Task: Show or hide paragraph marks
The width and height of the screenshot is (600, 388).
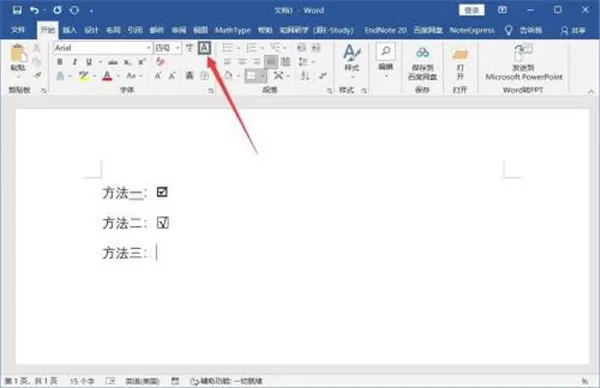Action: point(323,75)
